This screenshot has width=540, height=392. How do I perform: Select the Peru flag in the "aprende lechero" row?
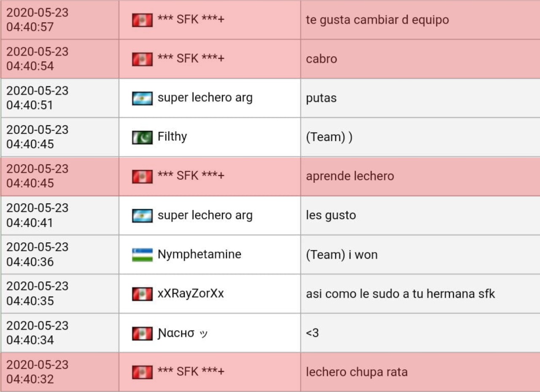(142, 177)
